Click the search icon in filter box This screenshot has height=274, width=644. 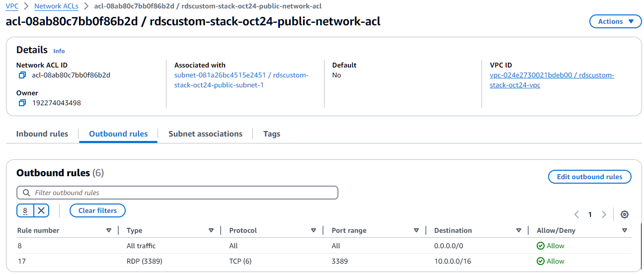pos(25,193)
